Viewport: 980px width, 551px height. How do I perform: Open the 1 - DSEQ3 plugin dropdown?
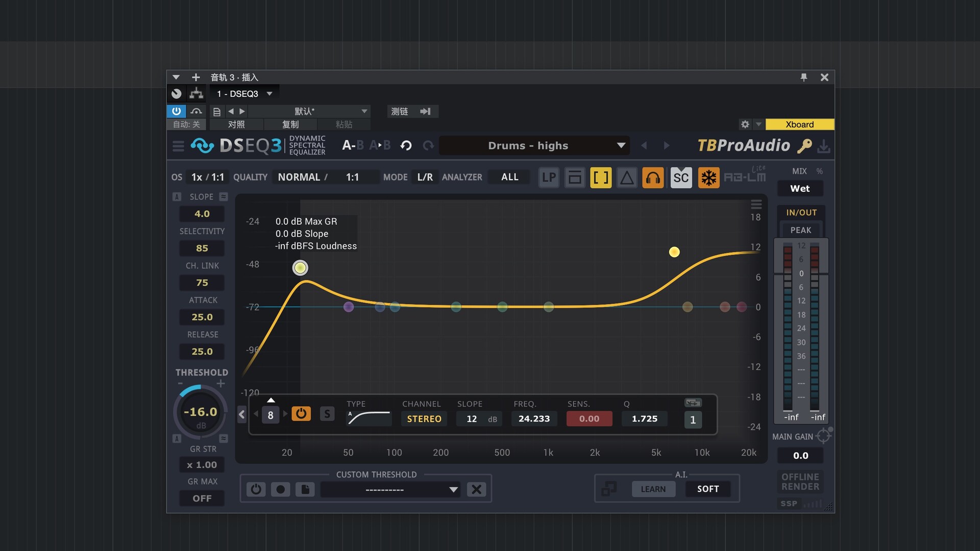(245, 94)
